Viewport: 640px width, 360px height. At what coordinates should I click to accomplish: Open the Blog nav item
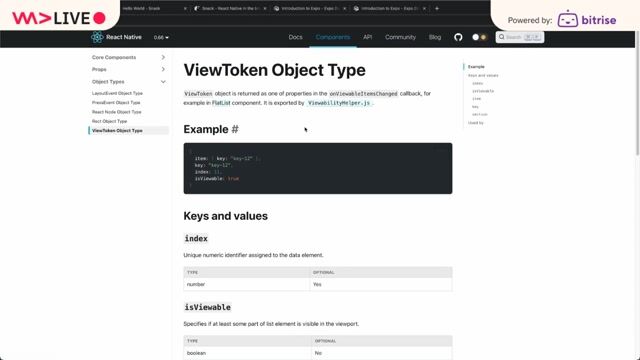pyautogui.click(x=435, y=37)
